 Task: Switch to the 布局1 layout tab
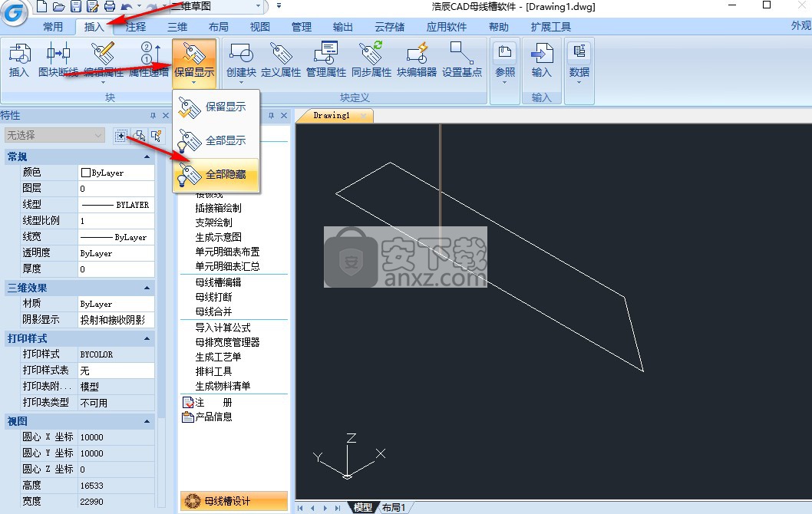click(x=394, y=508)
